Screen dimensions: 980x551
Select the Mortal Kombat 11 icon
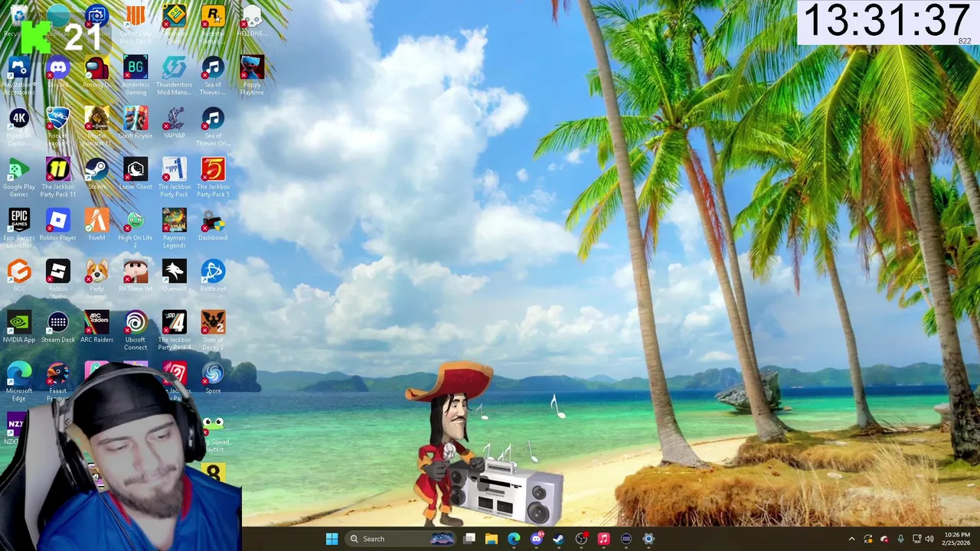coord(96,127)
